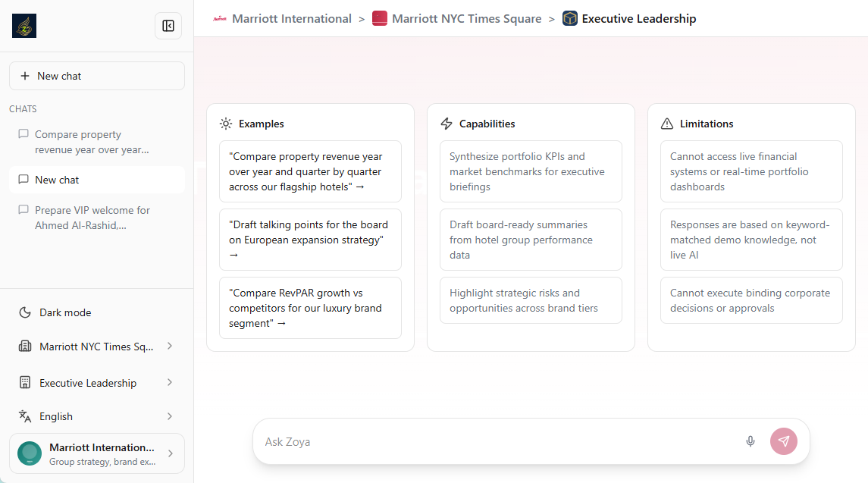Click chat icon beside Compare property revenue
This screenshot has height=483, width=868.
[x=24, y=134]
